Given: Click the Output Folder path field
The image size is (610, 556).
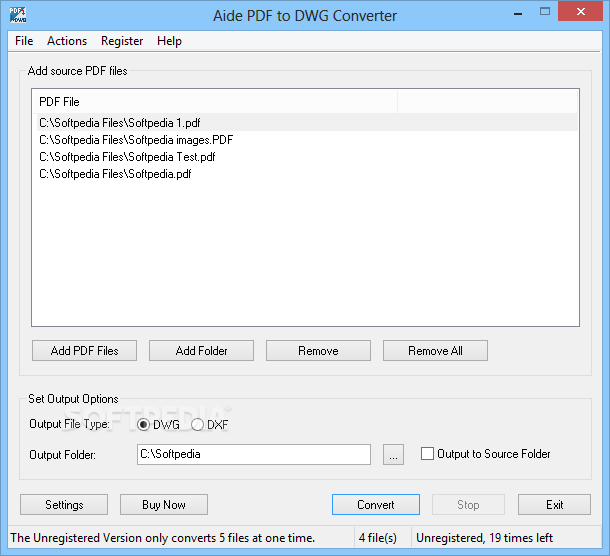Looking at the screenshot, I should click(254, 454).
